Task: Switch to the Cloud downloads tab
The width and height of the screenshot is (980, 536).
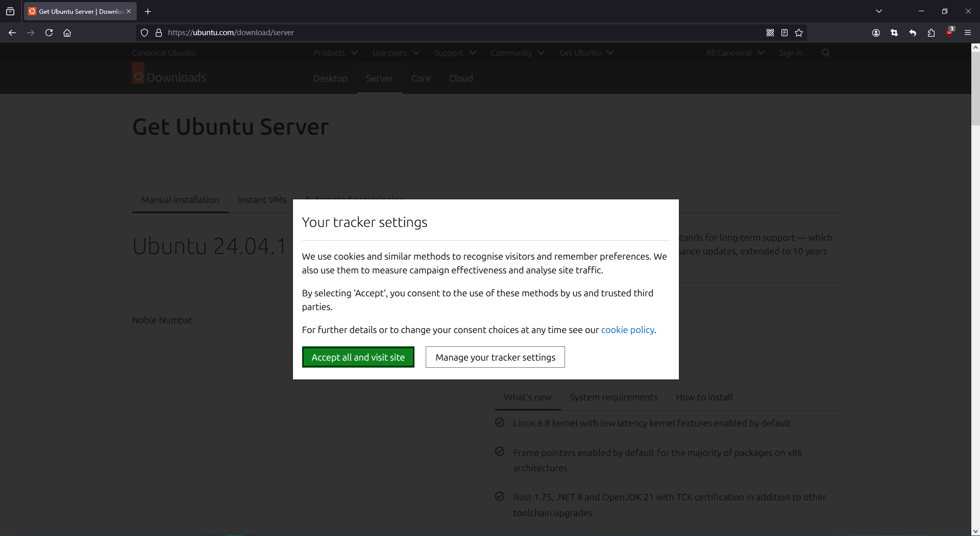Action: 461,78
